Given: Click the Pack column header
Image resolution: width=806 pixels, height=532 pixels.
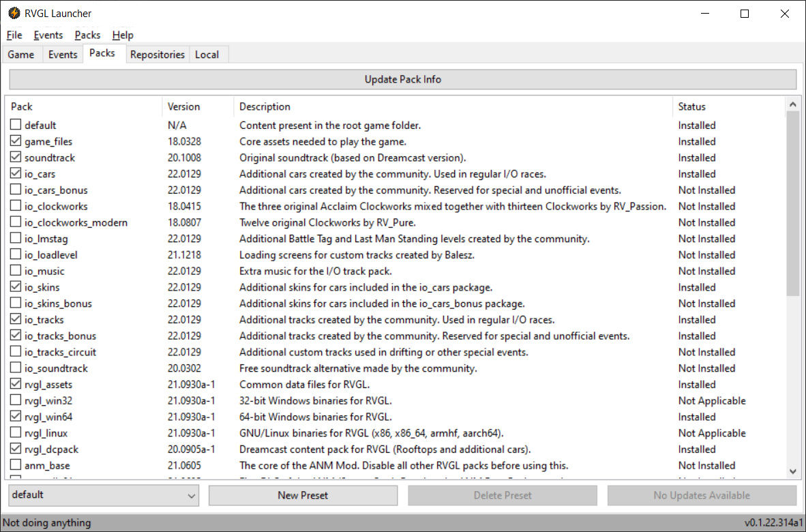Looking at the screenshot, I should tap(84, 106).
